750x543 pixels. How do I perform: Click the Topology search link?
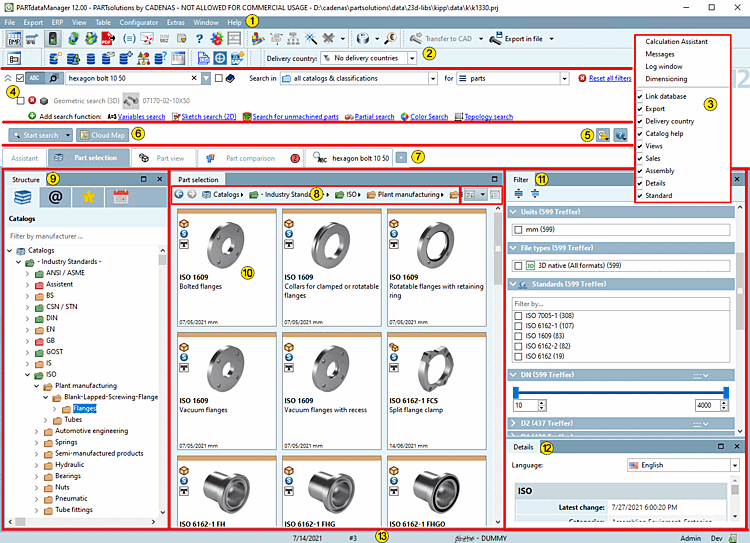488,117
